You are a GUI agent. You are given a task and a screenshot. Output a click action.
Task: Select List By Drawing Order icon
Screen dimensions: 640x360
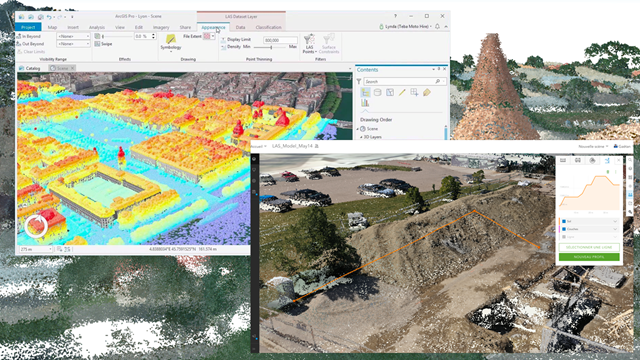[x=365, y=93]
